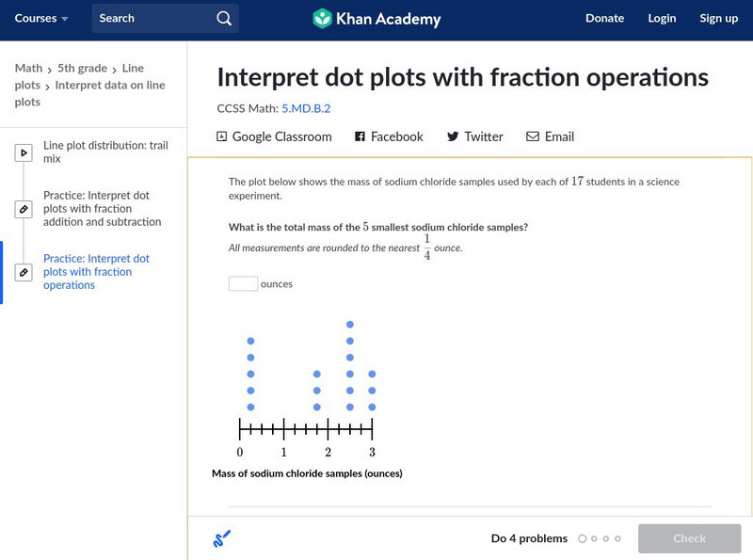The height and width of the screenshot is (560, 753).
Task: Click the Donate menu item
Action: point(604,18)
